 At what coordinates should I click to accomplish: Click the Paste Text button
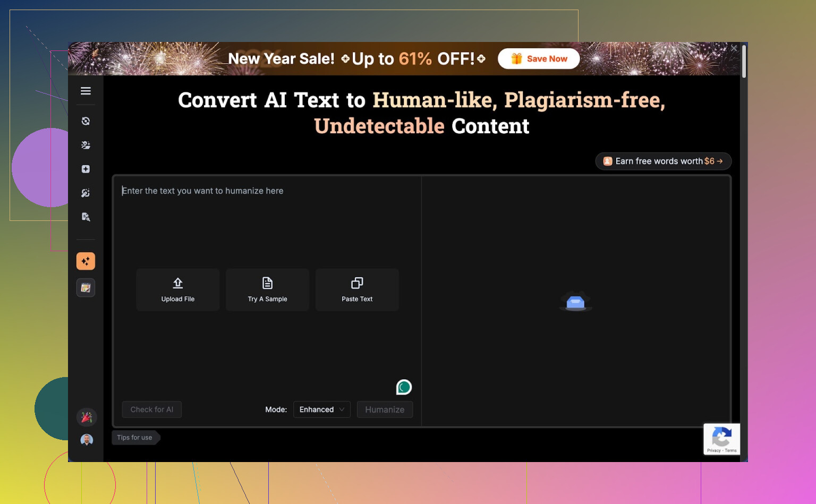357,289
